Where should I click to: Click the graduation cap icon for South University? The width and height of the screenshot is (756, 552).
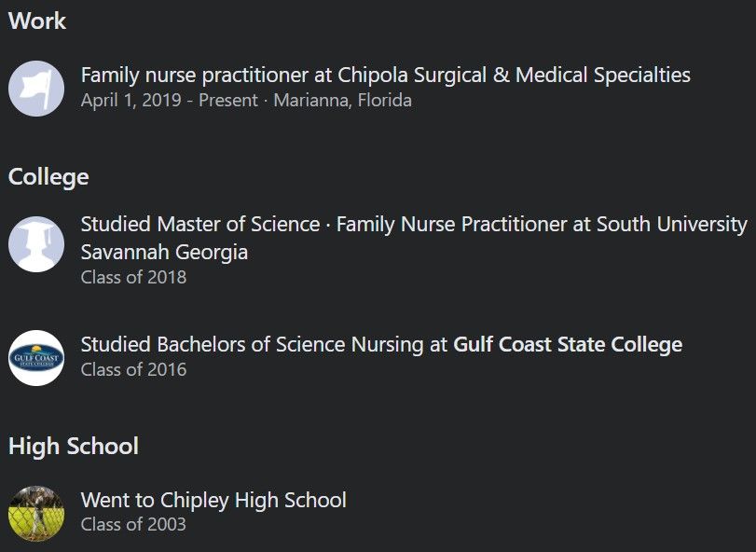pyautogui.click(x=36, y=244)
